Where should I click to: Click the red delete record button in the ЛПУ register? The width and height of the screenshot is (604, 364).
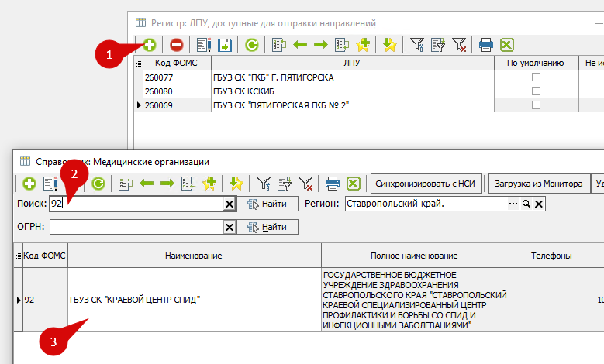pos(177,45)
